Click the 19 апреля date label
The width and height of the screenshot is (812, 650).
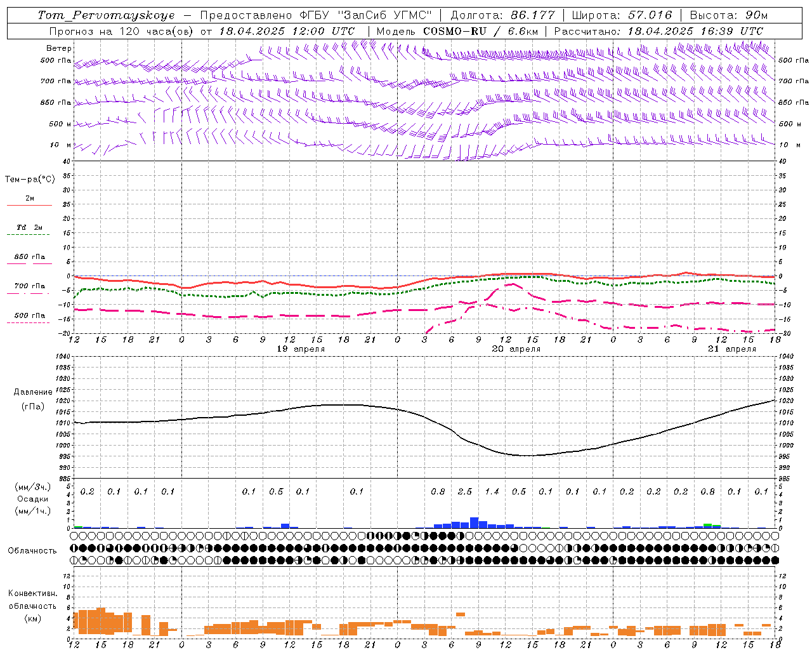[301, 349]
